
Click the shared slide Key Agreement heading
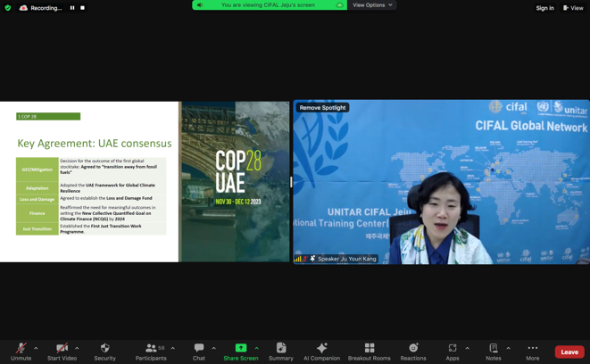pyautogui.click(x=95, y=144)
